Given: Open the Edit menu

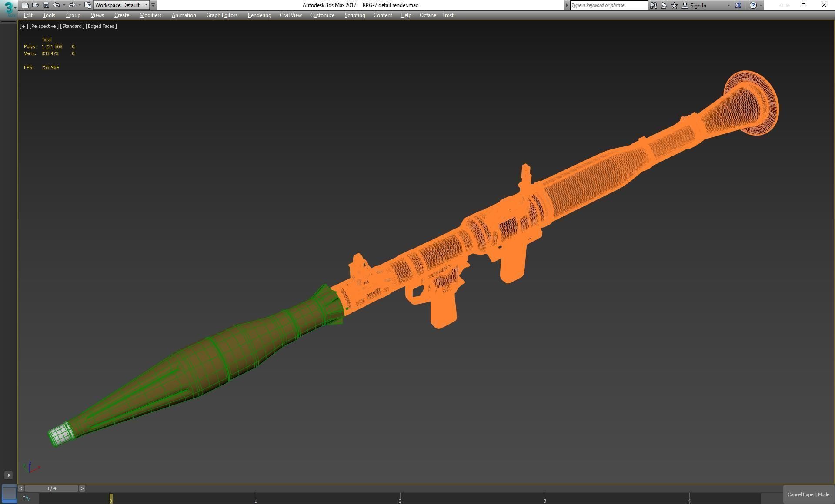Looking at the screenshot, I should coord(28,15).
